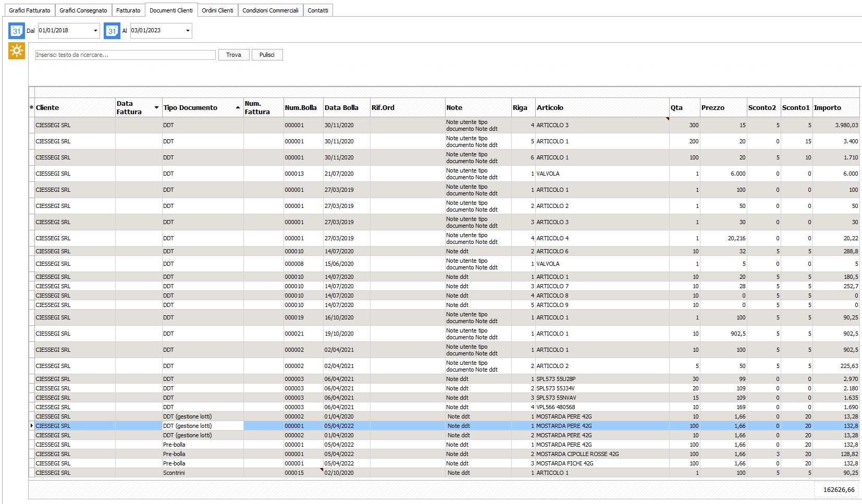862x504 pixels.
Task: Expand the Dal date dropdown arrow
Action: coord(95,31)
